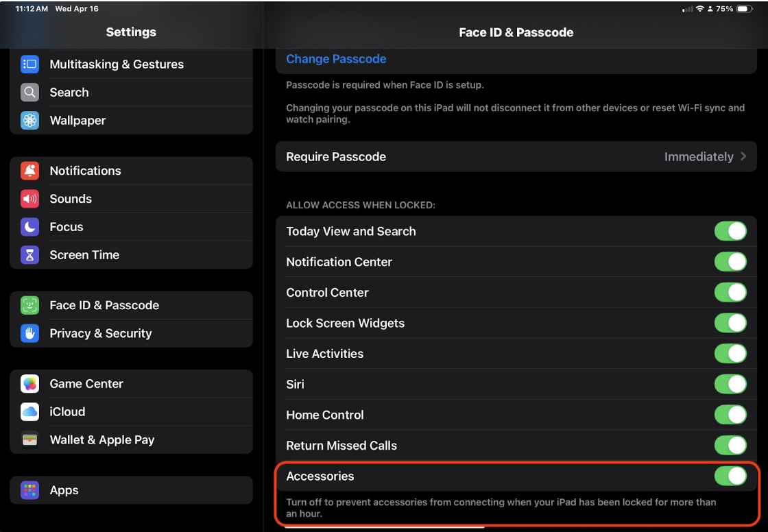
Task: Tap the Wallet & Apple Pay icon
Action: (x=30, y=440)
